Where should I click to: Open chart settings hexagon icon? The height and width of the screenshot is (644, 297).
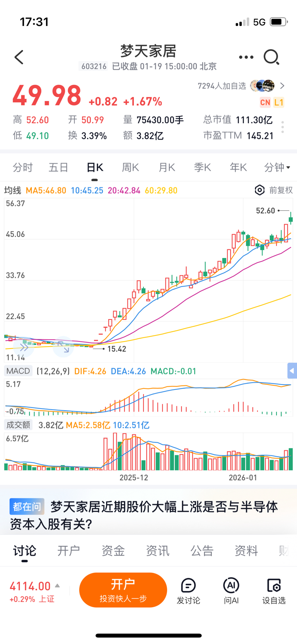pos(259,190)
